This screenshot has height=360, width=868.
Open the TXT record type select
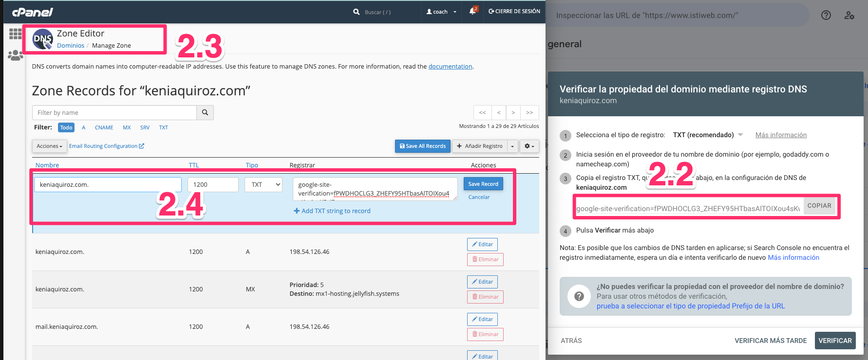264,184
